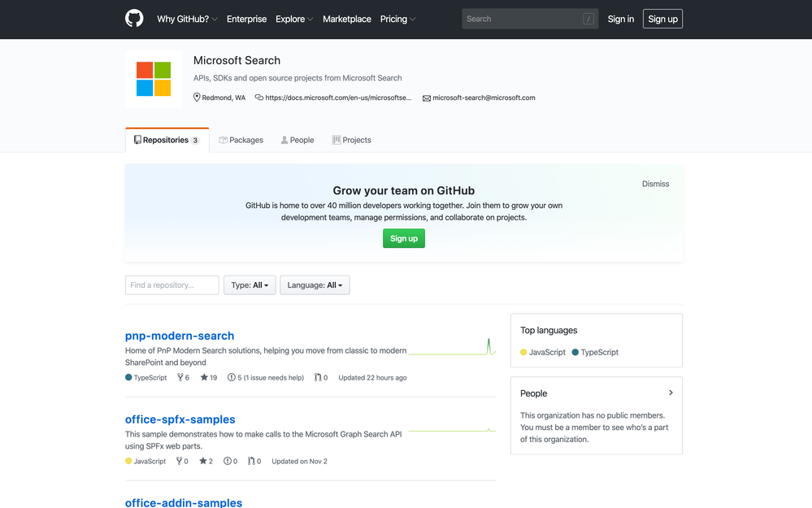Screen dimensions: 812x508
Task: Click the fork icon for pnp-modern-search
Action: point(180,377)
